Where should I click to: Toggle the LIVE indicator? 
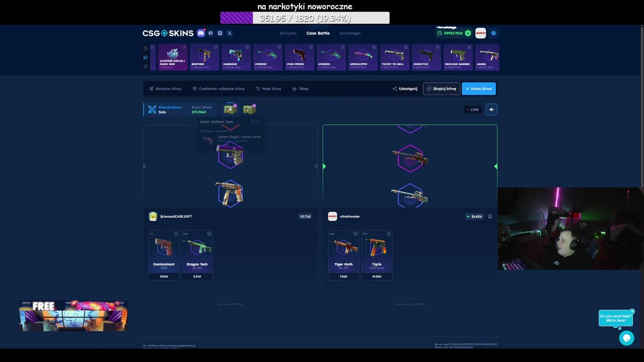[473, 110]
